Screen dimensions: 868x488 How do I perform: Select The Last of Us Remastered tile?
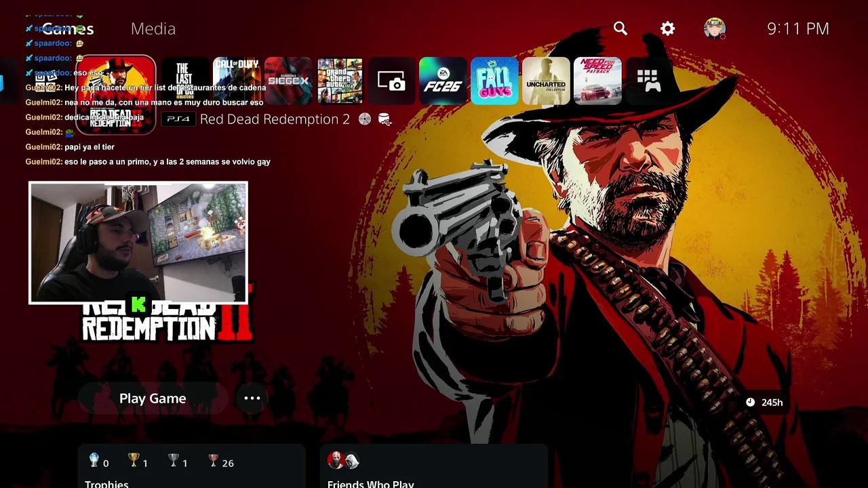click(185, 81)
